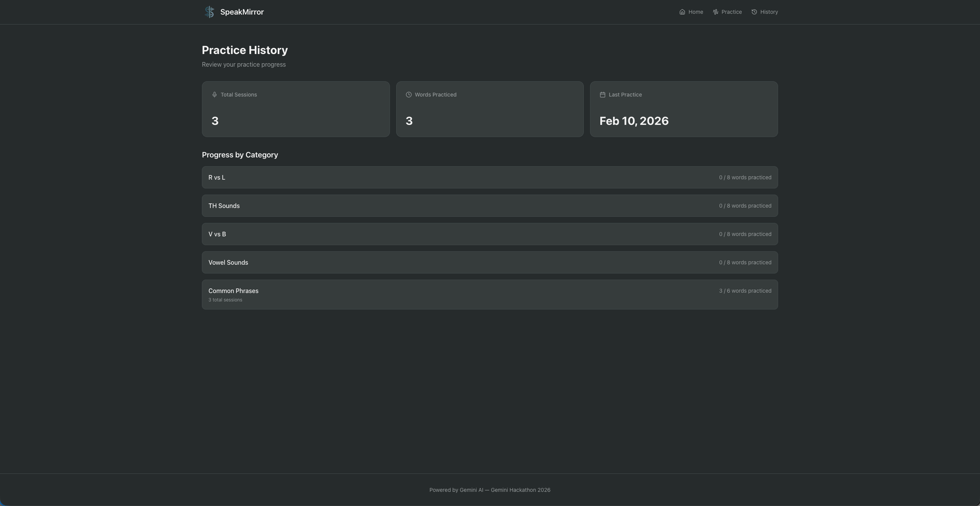Open the History nav item
The width and height of the screenshot is (980, 506).
769,12
